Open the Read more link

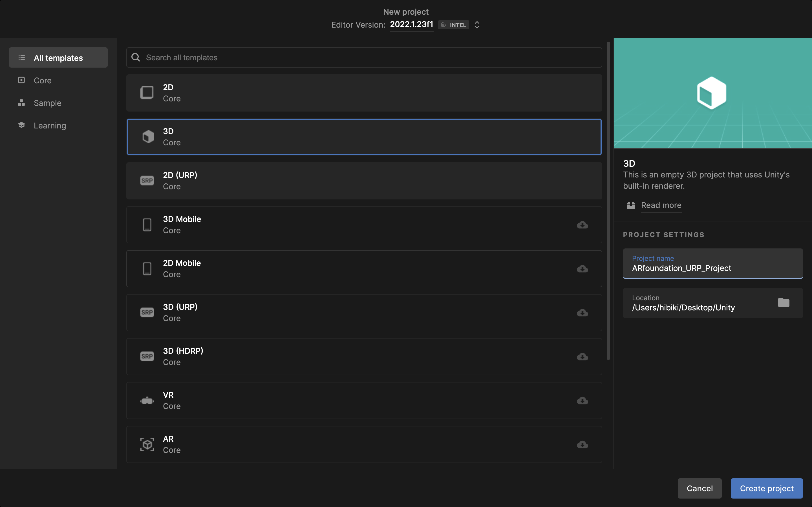point(661,205)
